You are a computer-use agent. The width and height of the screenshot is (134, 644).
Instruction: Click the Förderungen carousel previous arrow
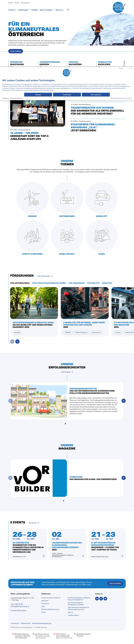pyautogui.click(x=12, y=341)
